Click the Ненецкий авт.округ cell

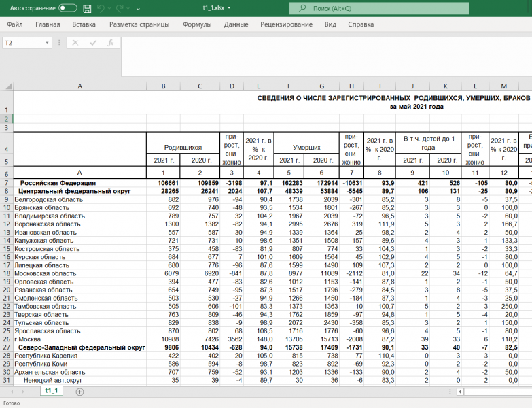coord(79,381)
